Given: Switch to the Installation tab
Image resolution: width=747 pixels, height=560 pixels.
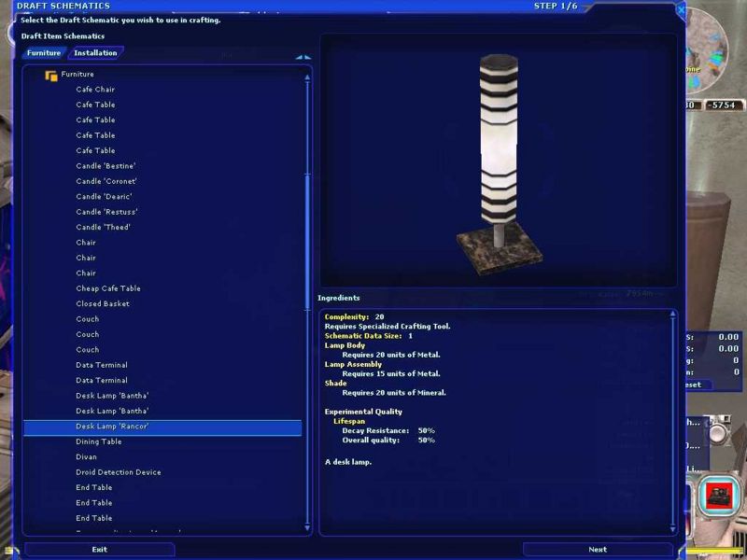Looking at the screenshot, I should pyautogui.click(x=95, y=53).
